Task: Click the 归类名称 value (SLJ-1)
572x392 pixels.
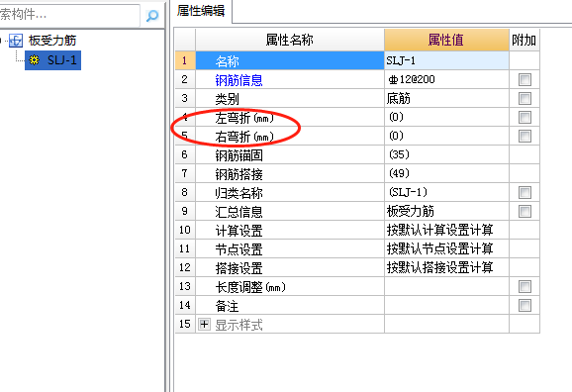Action: [x=446, y=192]
